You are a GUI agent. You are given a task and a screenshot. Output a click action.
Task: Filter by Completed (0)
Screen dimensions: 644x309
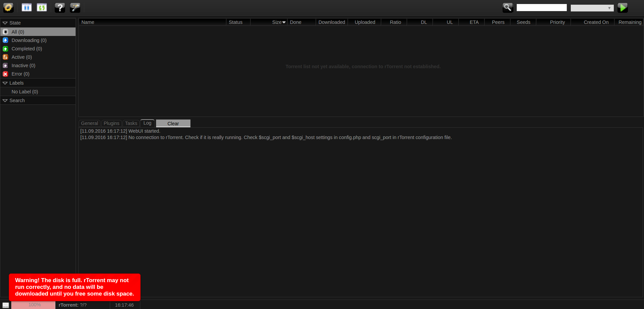pos(38,49)
